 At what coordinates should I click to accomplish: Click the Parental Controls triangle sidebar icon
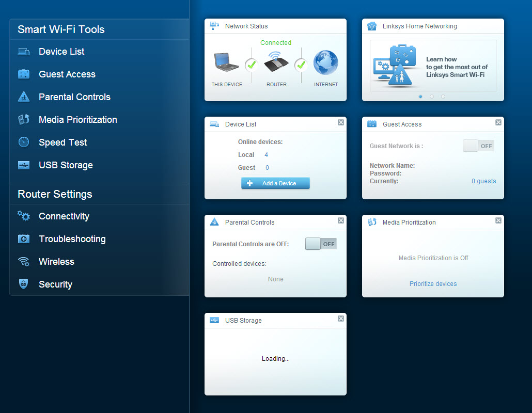click(x=24, y=97)
